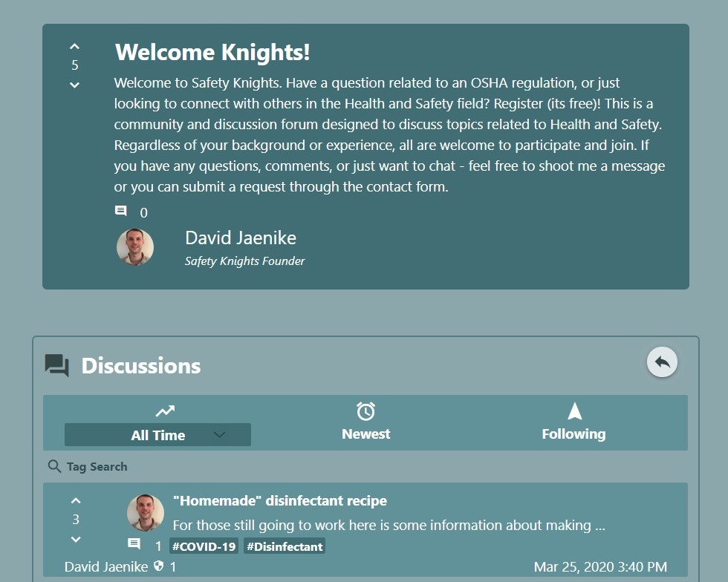Select the #COVID-19 tag
Image resolution: width=728 pixels, height=582 pixels.
click(203, 546)
